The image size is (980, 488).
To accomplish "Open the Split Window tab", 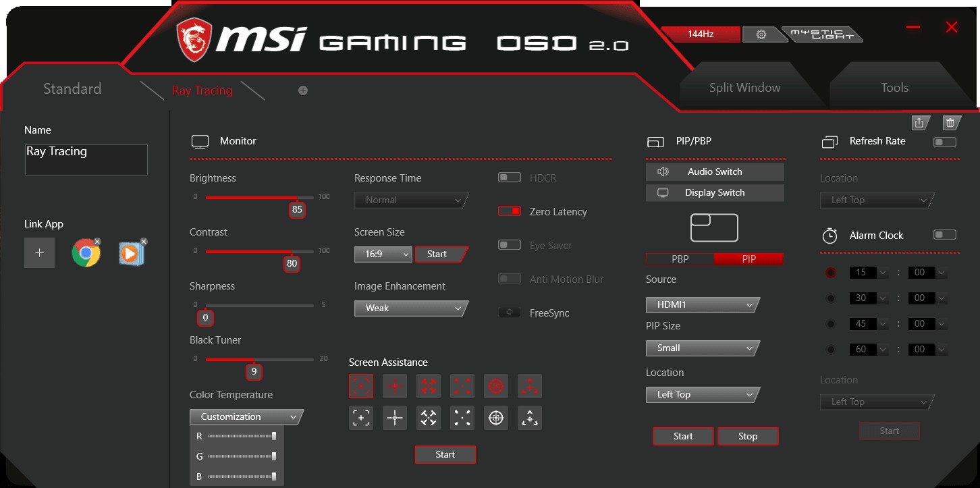I will 745,88.
